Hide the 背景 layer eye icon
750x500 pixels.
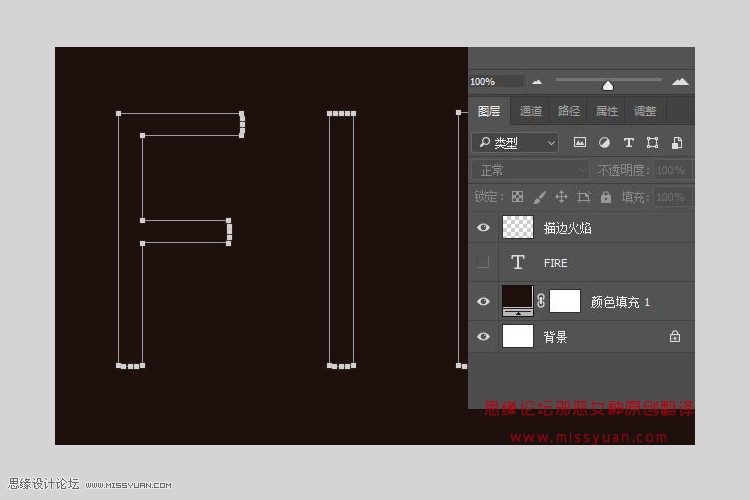[x=483, y=336]
